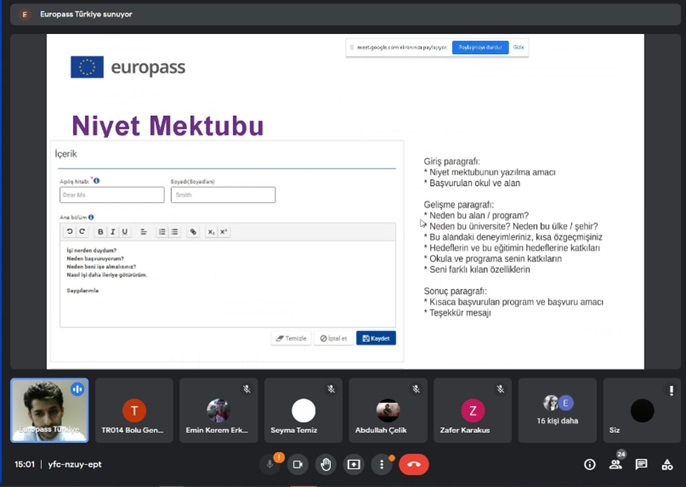This screenshot has width=686, height=487.
Task: Expand the 16 kişi daha participants tile
Action: [557, 410]
